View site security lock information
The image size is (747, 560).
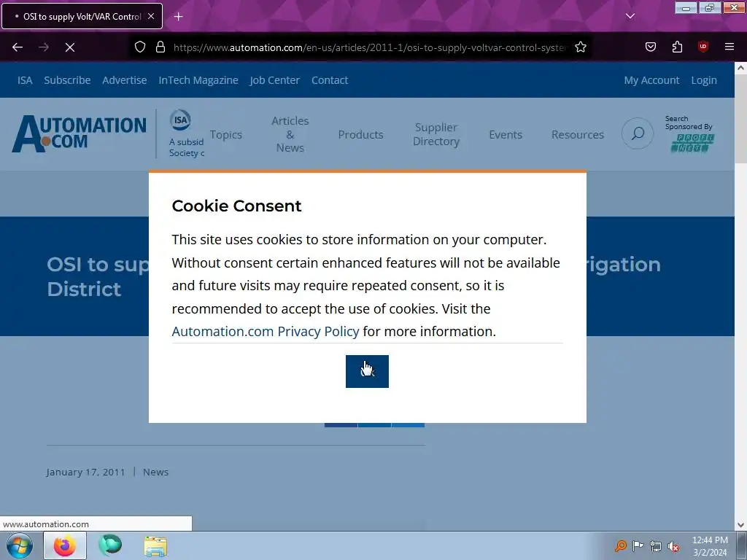click(160, 47)
